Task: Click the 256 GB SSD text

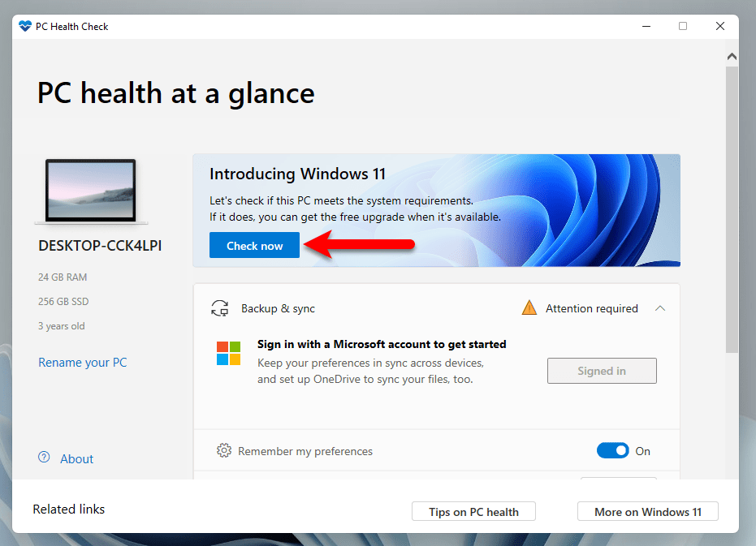Action: pos(63,301)
